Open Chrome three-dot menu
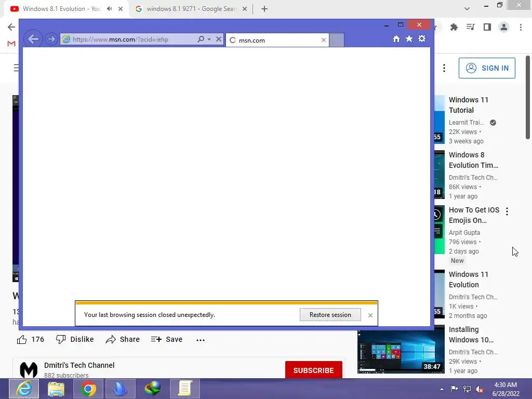This screenshot has width=532, height=399. click(521, 27)
